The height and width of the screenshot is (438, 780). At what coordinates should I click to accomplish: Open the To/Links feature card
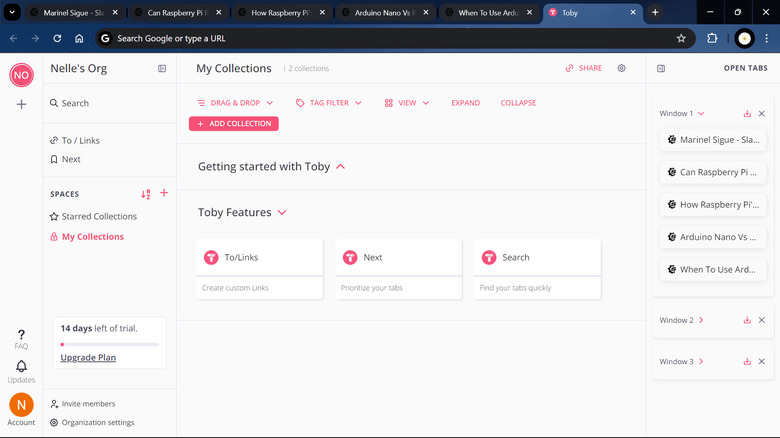point(260,269)
